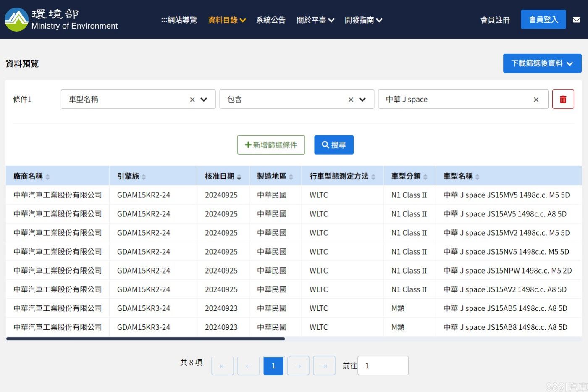Sort table by 核准日期 column
588x392 pixels.
tap(239, 177)
